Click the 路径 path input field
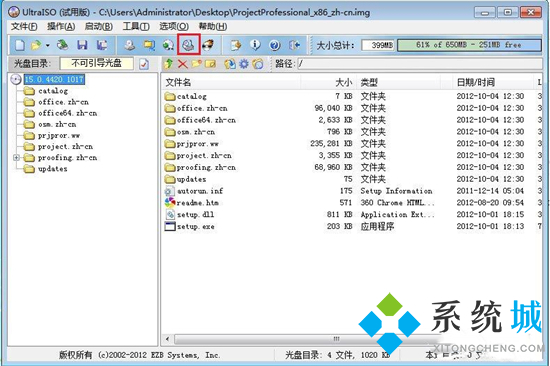 (420, 64)
